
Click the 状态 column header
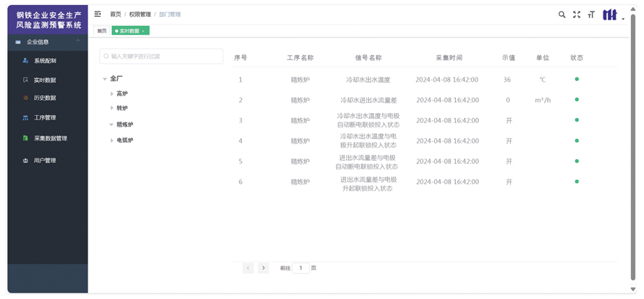pos(577,58)
